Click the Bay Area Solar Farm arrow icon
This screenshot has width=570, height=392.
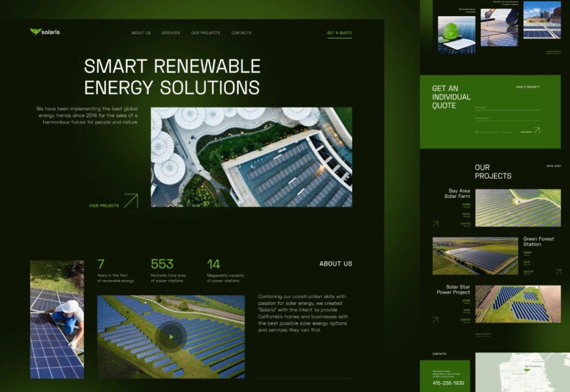436,224
